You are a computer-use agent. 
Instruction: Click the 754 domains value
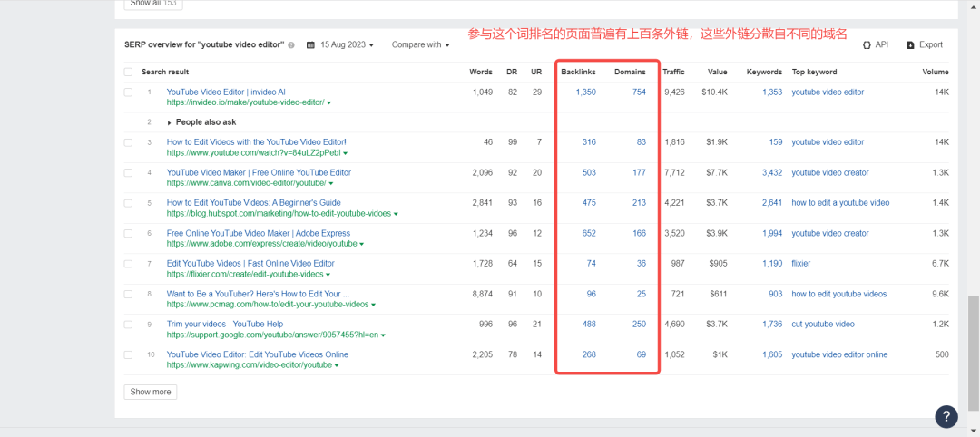(639, 92)
